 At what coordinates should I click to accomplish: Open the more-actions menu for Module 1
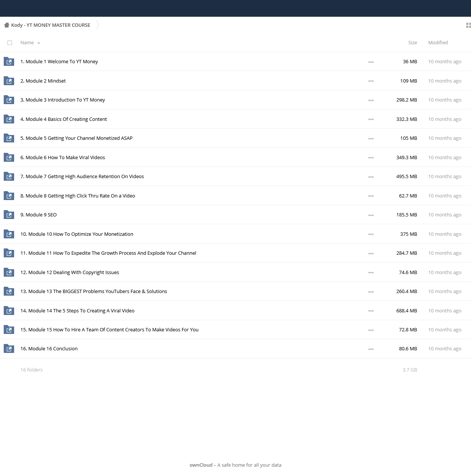point(371,62)
